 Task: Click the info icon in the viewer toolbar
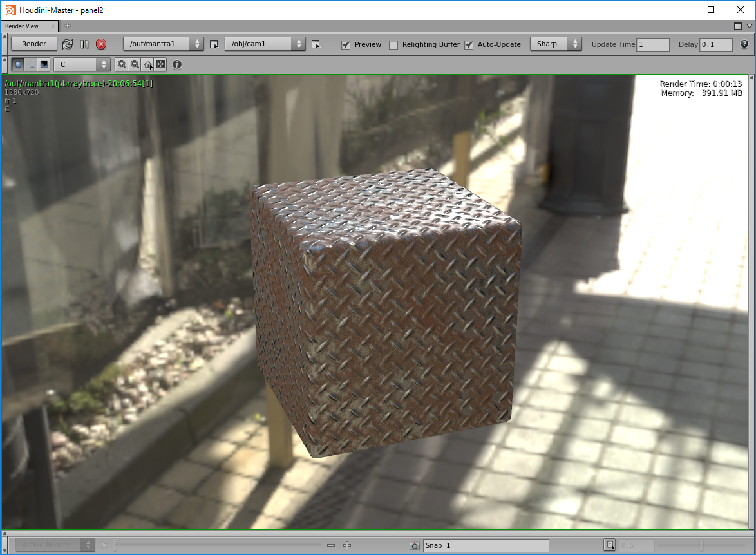pyautogui.click(x=176, y=64)
